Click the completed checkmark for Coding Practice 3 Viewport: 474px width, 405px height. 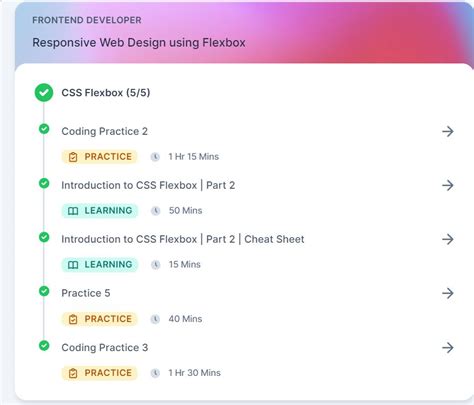pos(44,345)
